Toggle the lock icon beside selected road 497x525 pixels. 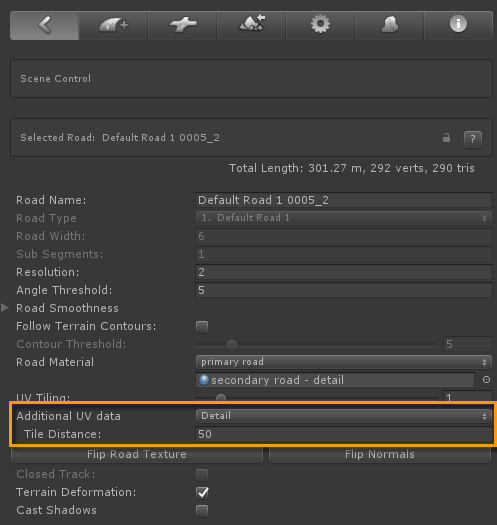446,138
